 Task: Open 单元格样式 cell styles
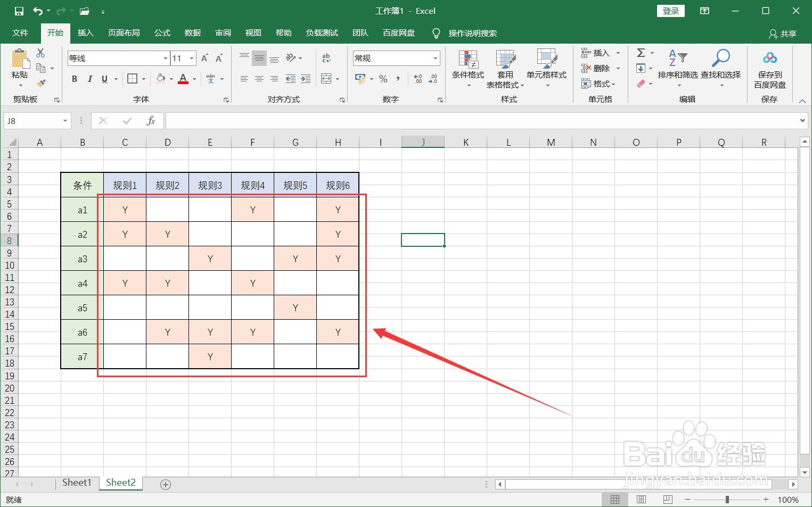[547, 69]
